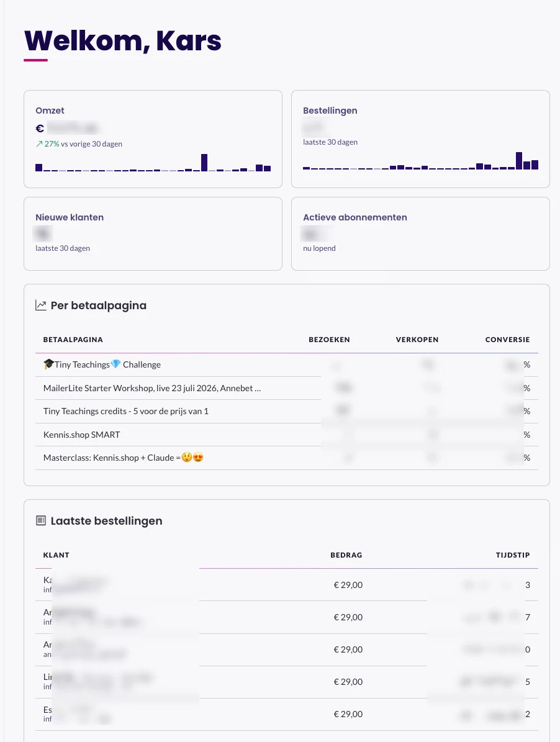Image resolution: width=560 pixels, height=742 pixels.
Task: Click the Nieuwe klanten card title
Action: coord(70,217)
